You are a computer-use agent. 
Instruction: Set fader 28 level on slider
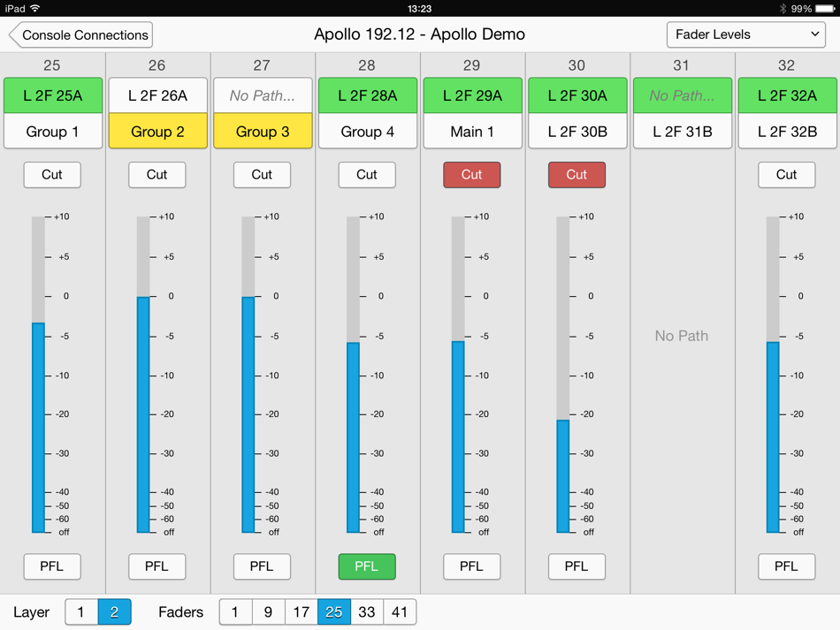[x=353, y=375]
